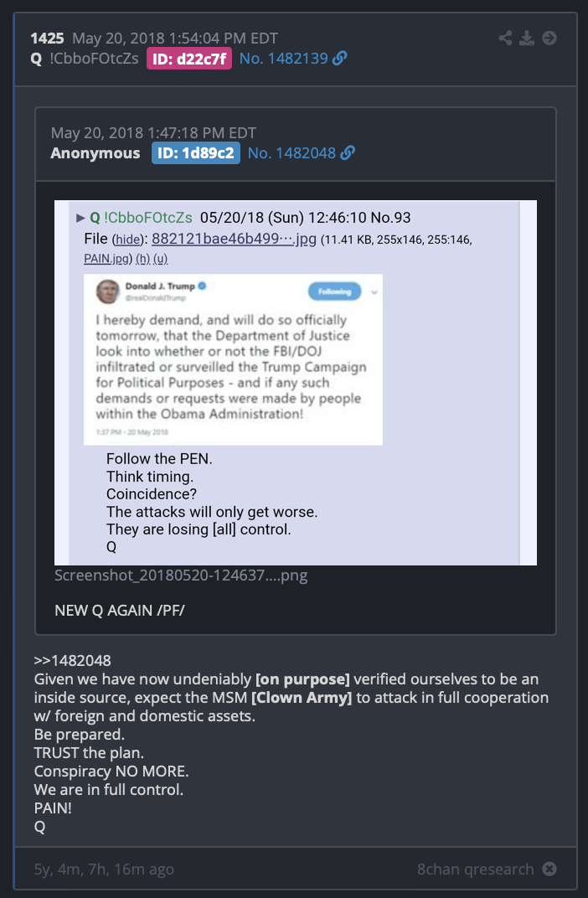Open post via the right-arrow circle icon
The image size is (588, 898).
point(549,38)
